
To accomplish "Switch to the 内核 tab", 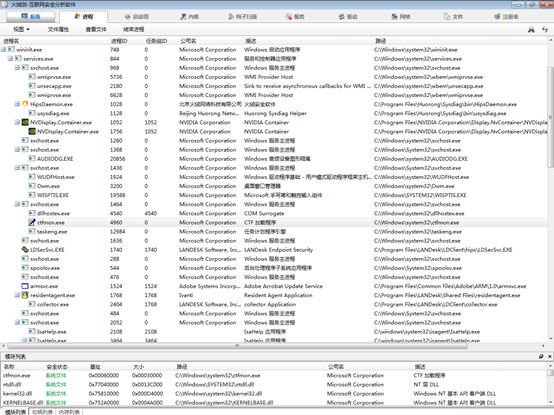I will (x=190, y=17).
